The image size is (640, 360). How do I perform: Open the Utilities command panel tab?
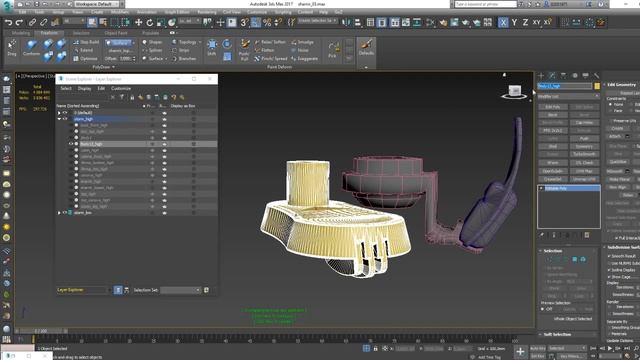click(596, 76)
